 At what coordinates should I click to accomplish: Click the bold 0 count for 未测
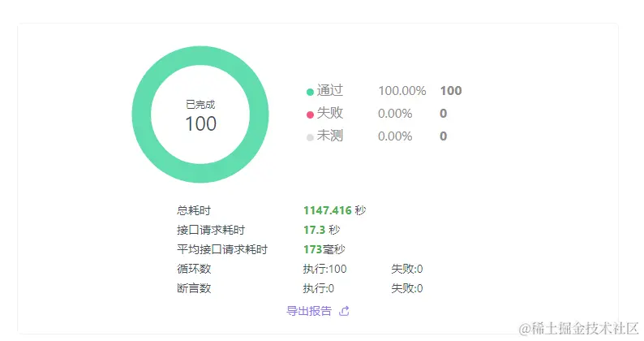click(x=443, y=136)
